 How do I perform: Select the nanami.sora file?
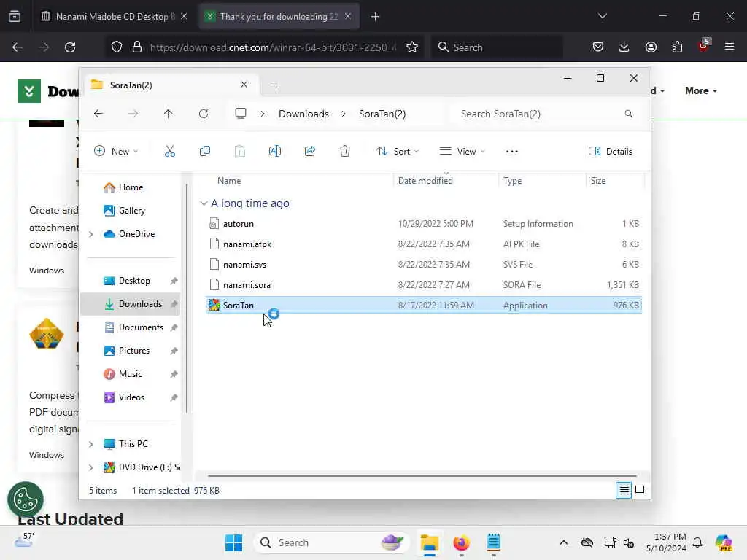pos(424,285)
